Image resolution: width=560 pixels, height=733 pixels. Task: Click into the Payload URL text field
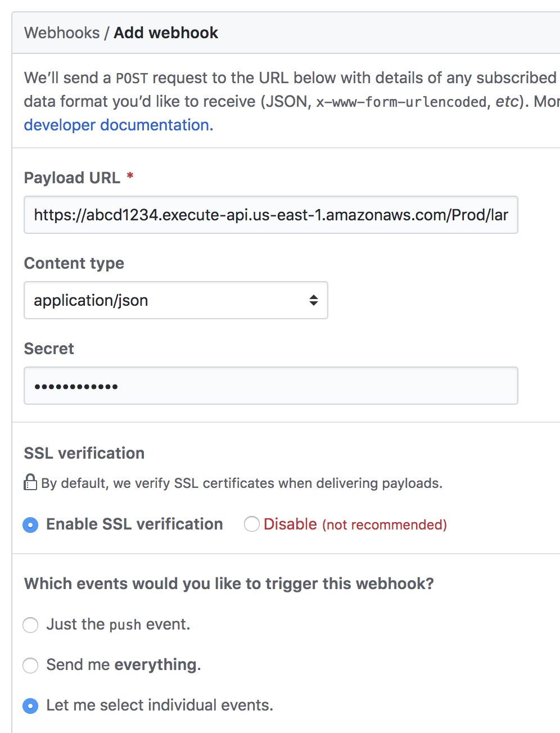(270, 215)
